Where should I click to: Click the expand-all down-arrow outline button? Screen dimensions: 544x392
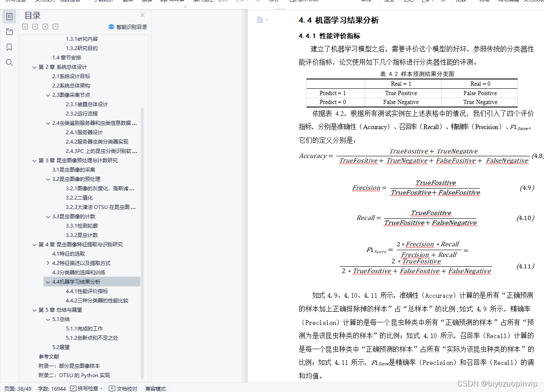pos(25,26)
